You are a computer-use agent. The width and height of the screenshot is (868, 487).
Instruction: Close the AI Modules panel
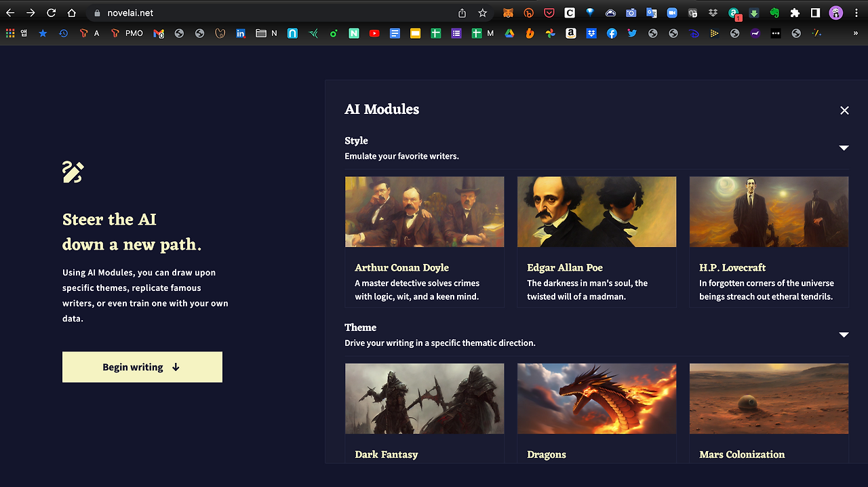pyautogui.click(x=844, y=110)
